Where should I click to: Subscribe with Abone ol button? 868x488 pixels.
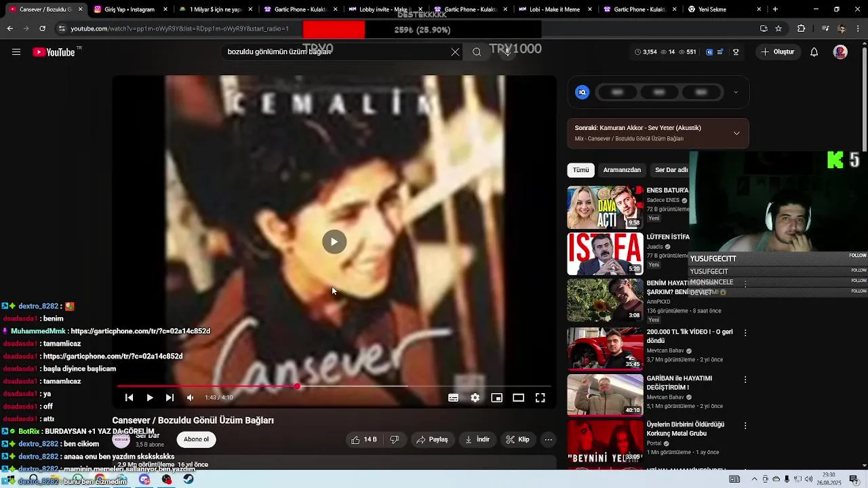(197, 439)
